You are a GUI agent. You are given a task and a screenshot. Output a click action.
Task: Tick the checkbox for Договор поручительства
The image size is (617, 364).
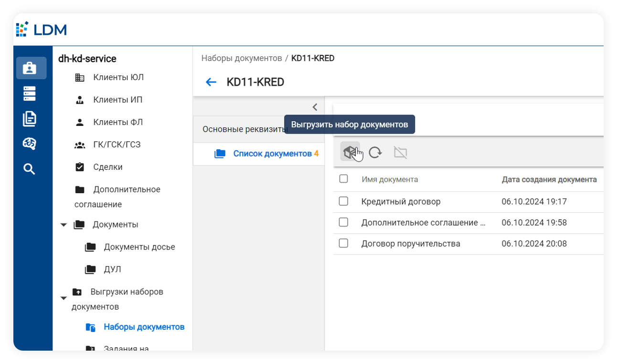[343, 243]
